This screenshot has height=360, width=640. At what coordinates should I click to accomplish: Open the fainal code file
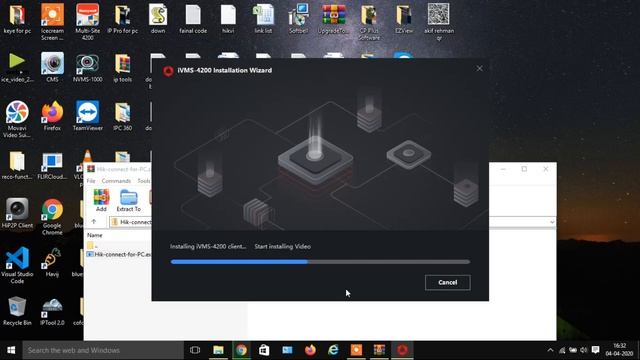(193, 19)
